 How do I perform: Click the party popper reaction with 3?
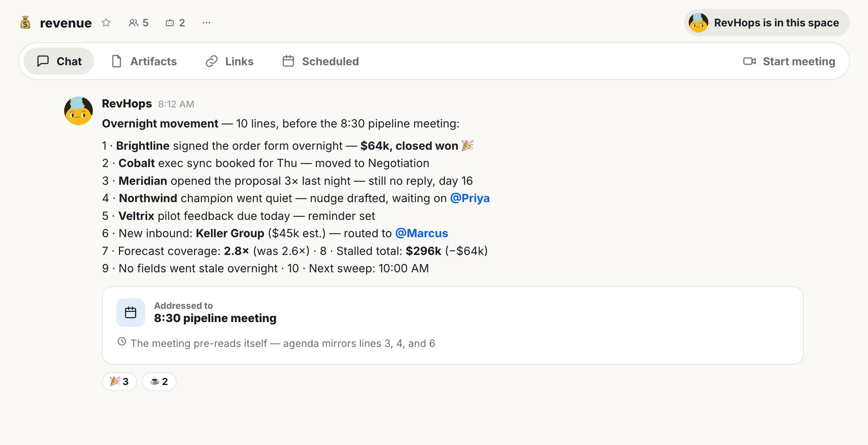[x=119, y=382]
